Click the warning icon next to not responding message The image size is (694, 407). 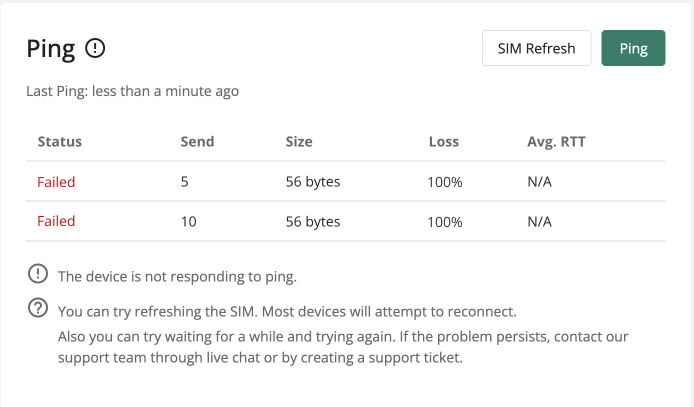[x=37, y=274]
